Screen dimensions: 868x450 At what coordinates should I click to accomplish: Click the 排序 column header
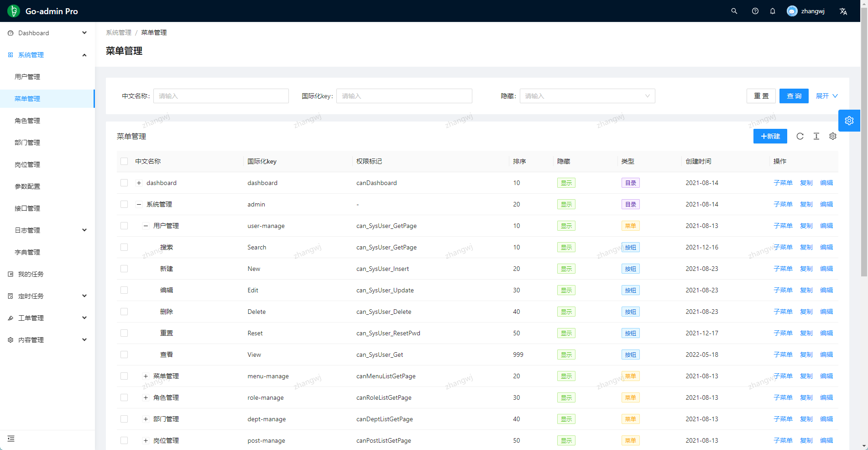point(519,161)
